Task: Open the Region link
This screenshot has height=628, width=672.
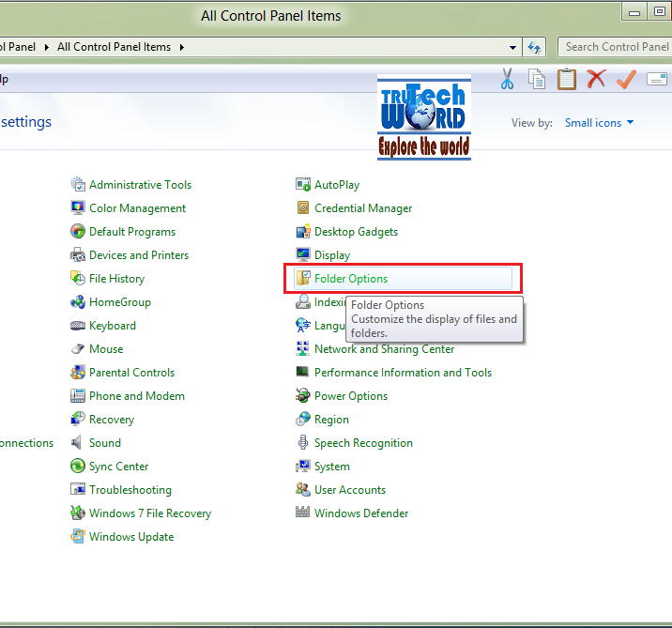Action: [x=331, y=420]
